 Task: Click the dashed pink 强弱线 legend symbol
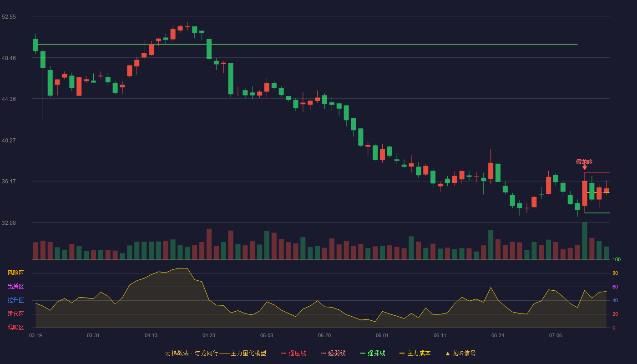(323, 353)
